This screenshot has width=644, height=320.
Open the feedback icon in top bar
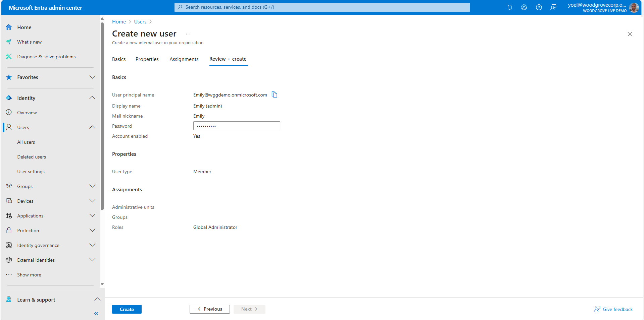(x=553, y=7)
